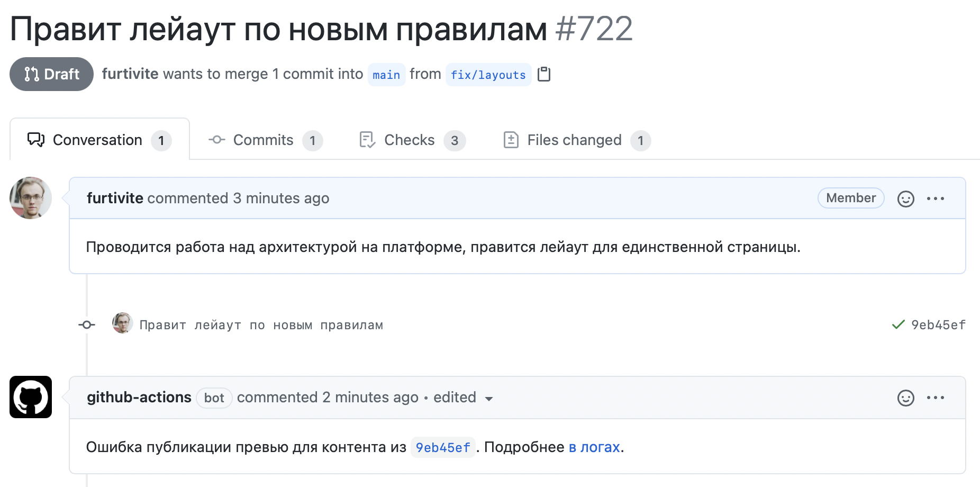Screen dimensions: 980x487
Task: Click the Draft pull request badge
Action: 51,74
